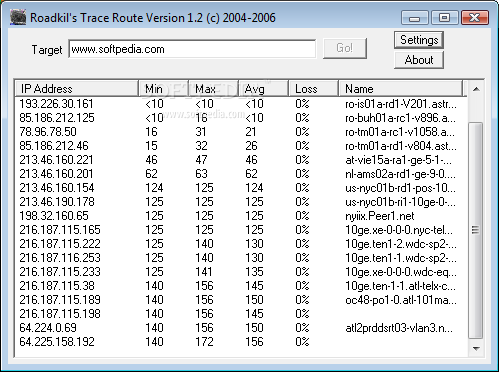This screenshot has height=372, width=499.
Task: Click the name ro-buh01a-rc1-v896.a...
Action: (400, 118)
